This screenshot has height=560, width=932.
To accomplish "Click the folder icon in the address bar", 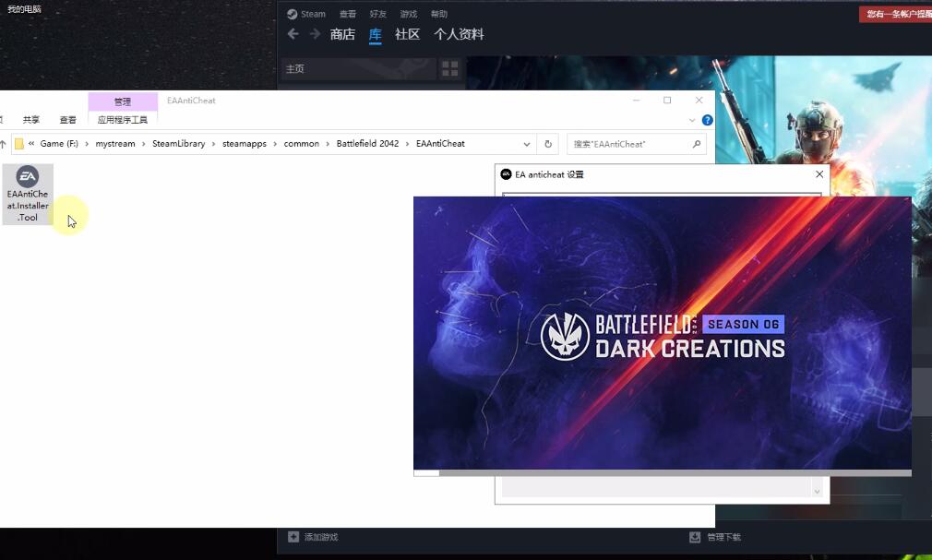I will point(19,144).
